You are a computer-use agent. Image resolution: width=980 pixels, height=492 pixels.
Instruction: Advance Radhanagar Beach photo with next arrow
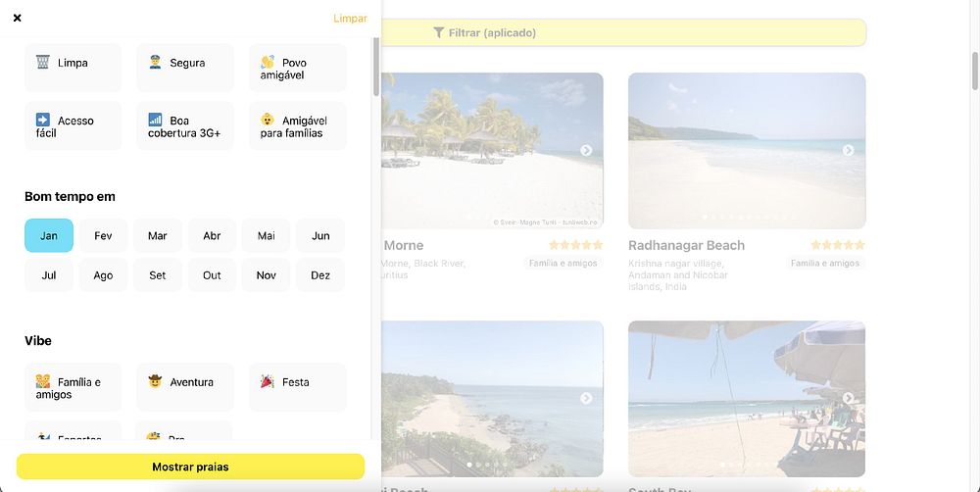point(848,150)
